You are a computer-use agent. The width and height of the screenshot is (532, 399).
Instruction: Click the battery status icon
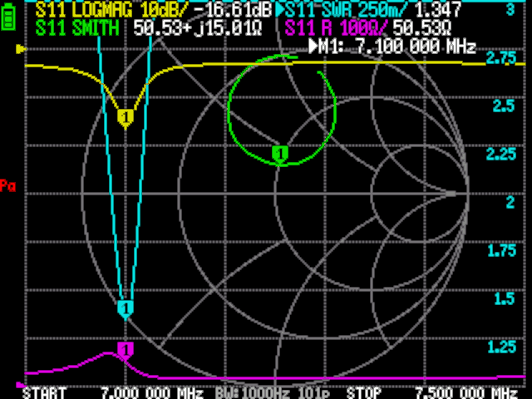tap(10, 17)
